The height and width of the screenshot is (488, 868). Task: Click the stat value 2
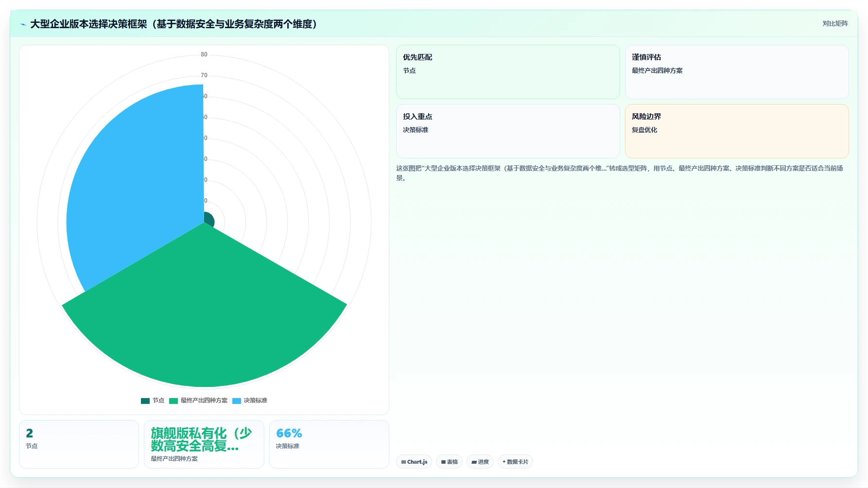tap(30, 433)
